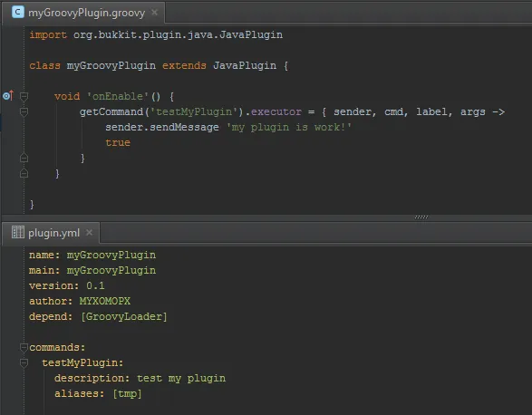Screen dimensions: 532x415
Task: Select the myGroovyPlugin.groovy editor tab
Action: tap(83, 13)
